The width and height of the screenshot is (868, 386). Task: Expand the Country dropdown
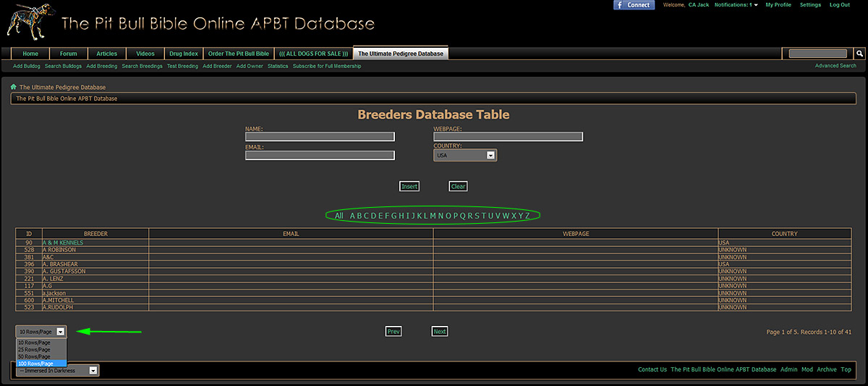(x=490, y=155)
